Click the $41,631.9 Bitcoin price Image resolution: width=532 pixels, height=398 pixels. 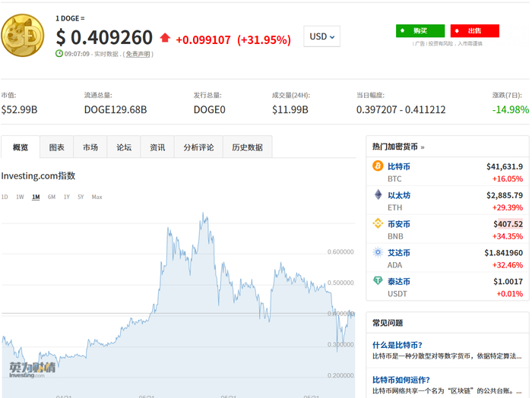click(505, 166)
